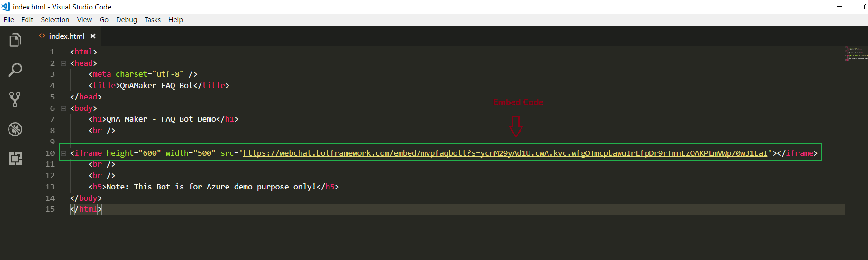
Task: Click the charset="utf-8" attribute on line 3
Action: [x=150, y=74]
